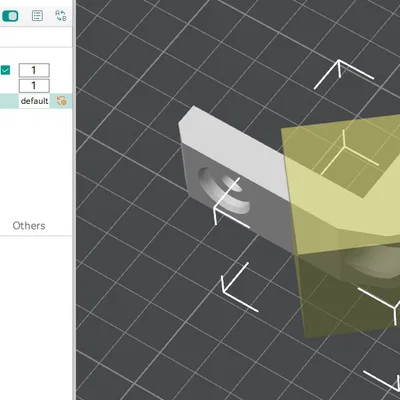This screenshot has height=400, width=400.
Task: Click the white axis marker below the gray bracket
Action: point(237,288)
